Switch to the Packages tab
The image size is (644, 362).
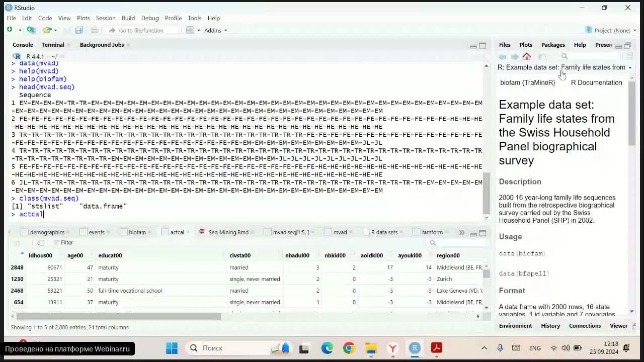[x=553, y=45]
